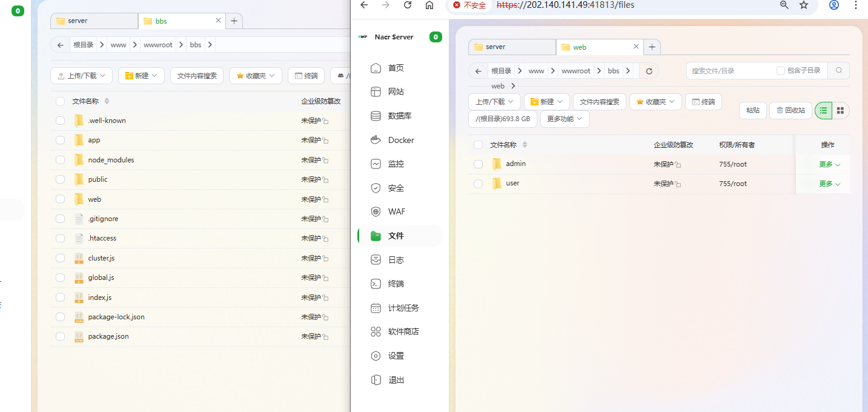Image resolution: width=868 pixels, height=412 pixels.
Task: Select the admin folder checkbox
Action: click(479, 164)
